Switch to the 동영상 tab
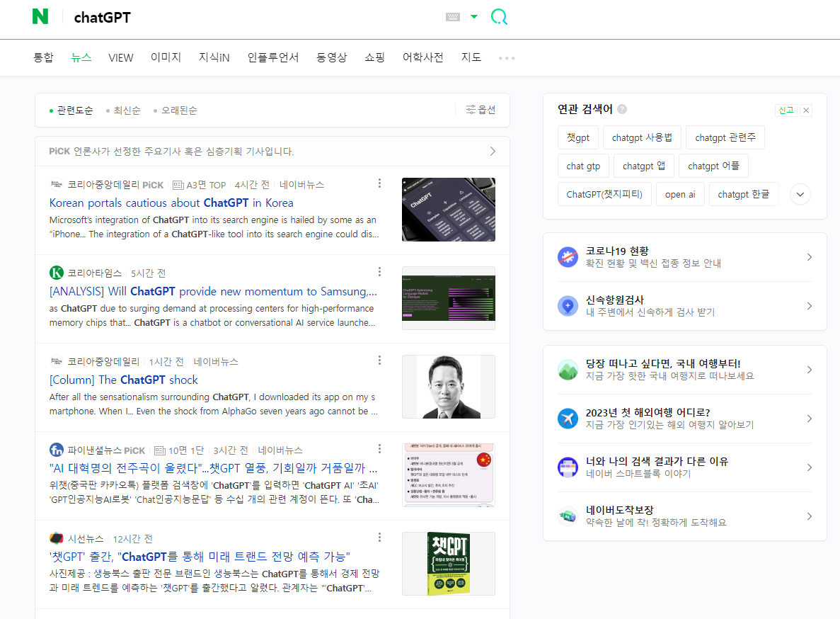 click(x=332, y=57)
